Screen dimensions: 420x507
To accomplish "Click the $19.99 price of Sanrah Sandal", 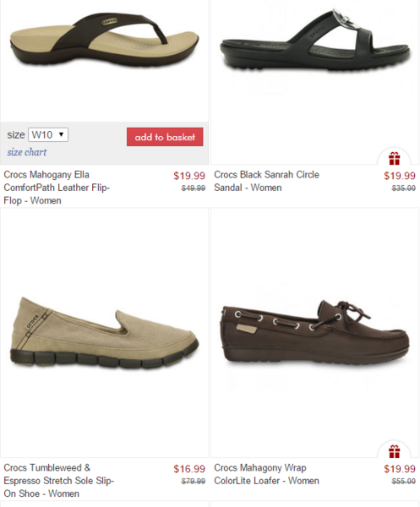I will click(400, 176).
